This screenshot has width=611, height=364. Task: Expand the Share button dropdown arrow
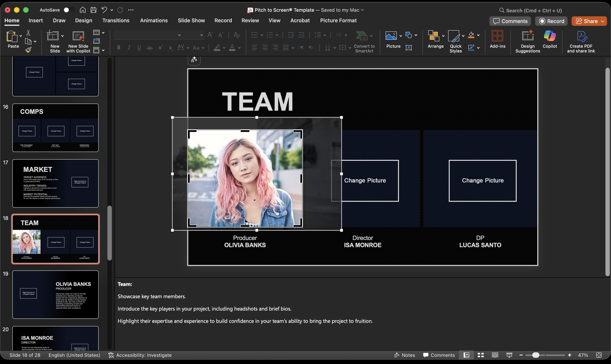pos(603,21)
